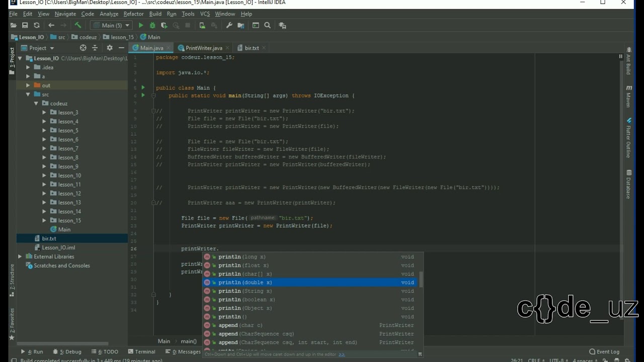Screen dimensions: 644x362
Task: Open the Run tool window button
Action: click(32, 352)
